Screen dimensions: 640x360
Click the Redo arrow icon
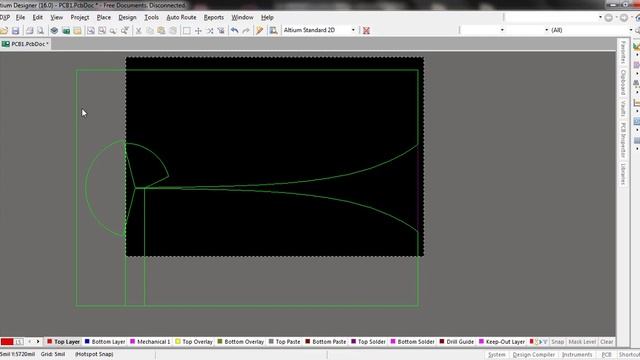(x=246, y=31)
